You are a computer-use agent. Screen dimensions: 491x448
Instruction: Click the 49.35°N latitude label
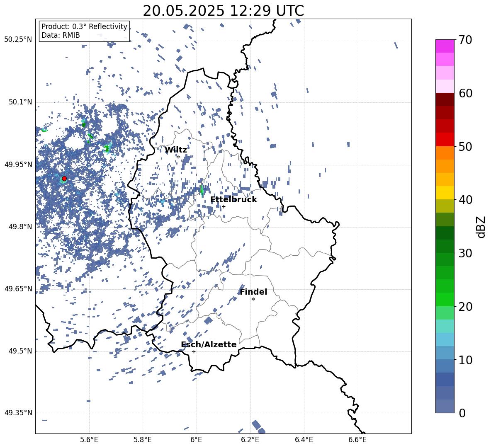[x=18, y=413]
